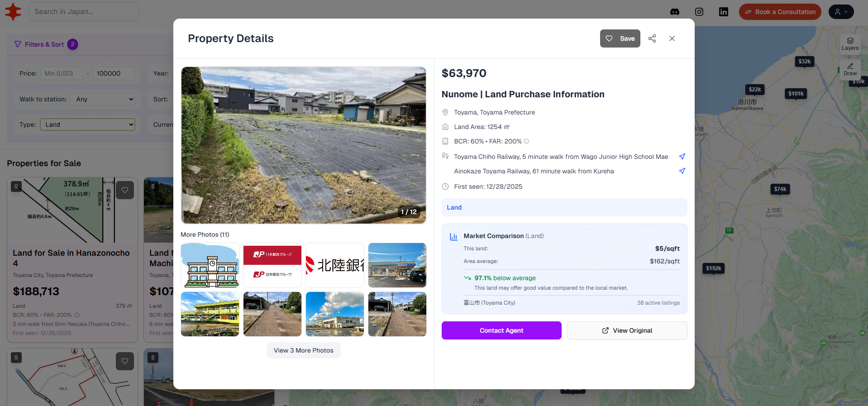Open the LinkedIn page icon
868x406 pixels.
pyautogui.click(x=723, y=12)
